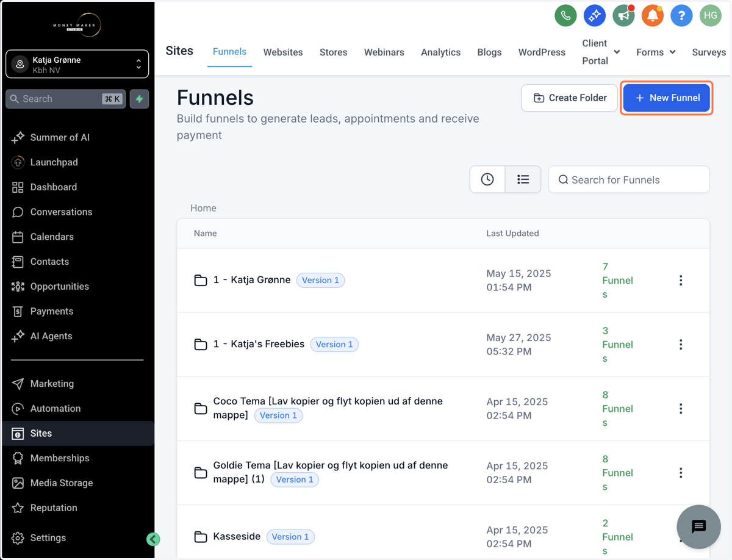Click folder icon of Coco Tema row
732x560 pixels.
(x=201, y=409)
